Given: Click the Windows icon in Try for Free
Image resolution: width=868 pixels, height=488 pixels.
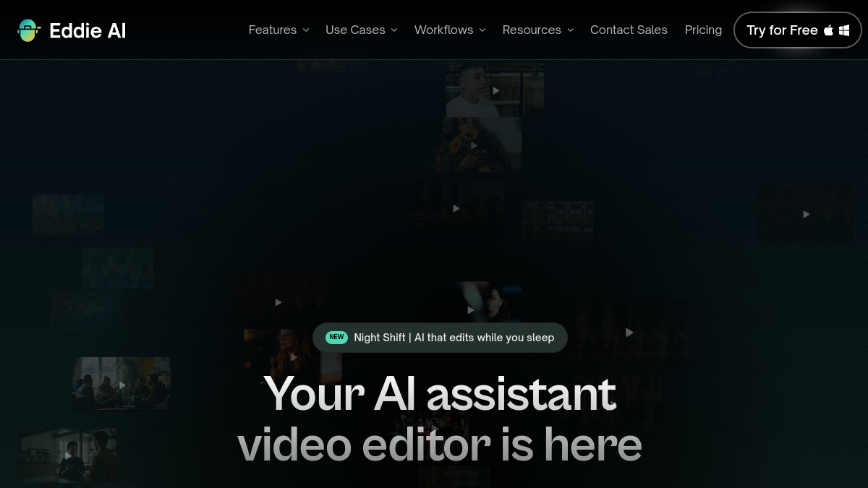Looking at the screenshot, I should pos(844,30).
